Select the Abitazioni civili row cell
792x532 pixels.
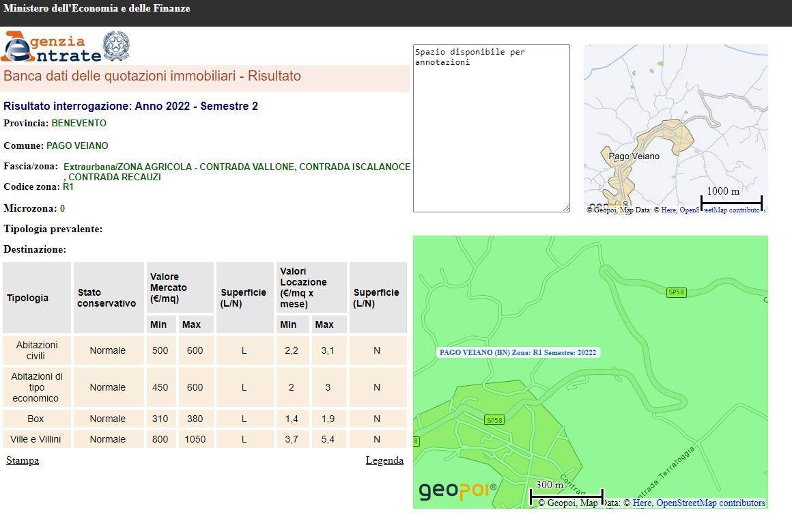tap(36, 350)
